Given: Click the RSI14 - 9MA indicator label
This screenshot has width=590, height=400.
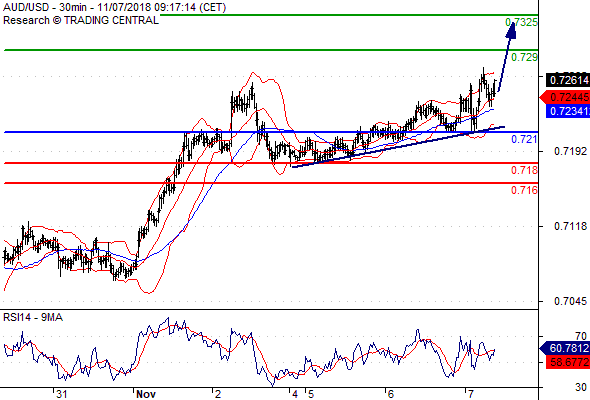Looking at the screenshot, I should tap(33, 318).
